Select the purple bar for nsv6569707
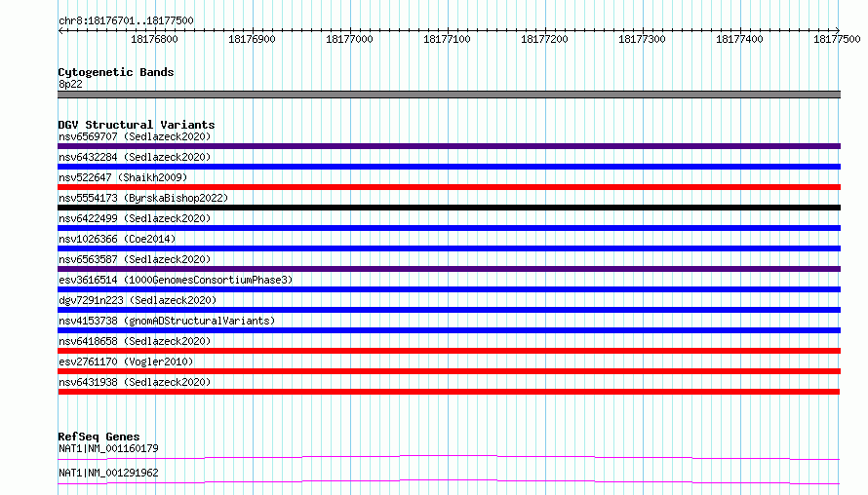The height and width of the screenshot is (495, 868). (x=449, y=146)
